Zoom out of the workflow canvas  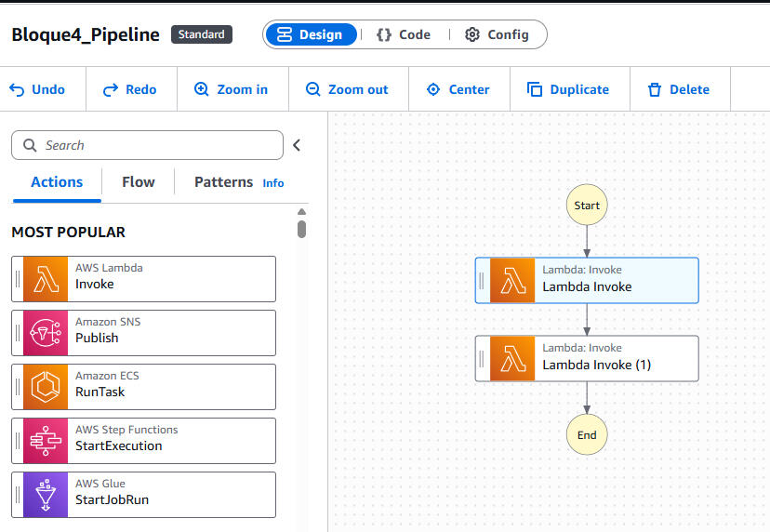tap(346, 89)
